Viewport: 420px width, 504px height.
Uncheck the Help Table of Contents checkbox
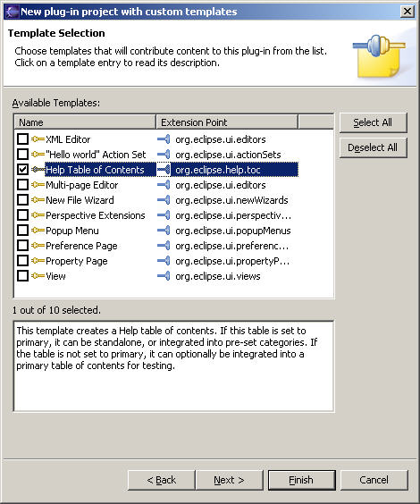coord(22,170)
